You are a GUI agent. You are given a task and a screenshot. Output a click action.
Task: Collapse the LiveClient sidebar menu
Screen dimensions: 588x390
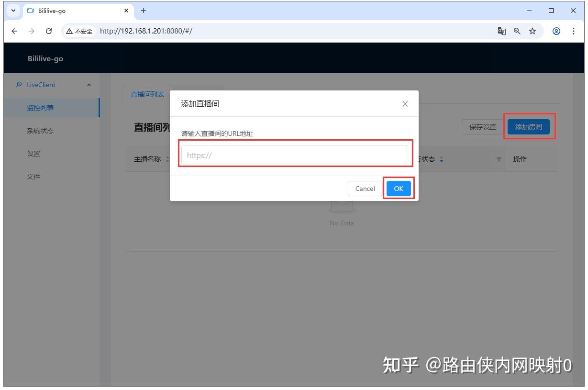tap(89, 85)
